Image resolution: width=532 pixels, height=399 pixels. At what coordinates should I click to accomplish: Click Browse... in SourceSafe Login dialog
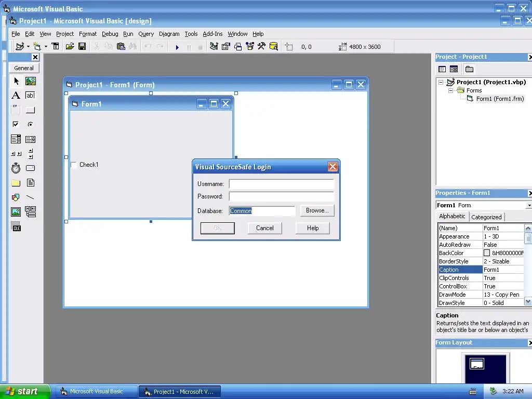(317, 210)
